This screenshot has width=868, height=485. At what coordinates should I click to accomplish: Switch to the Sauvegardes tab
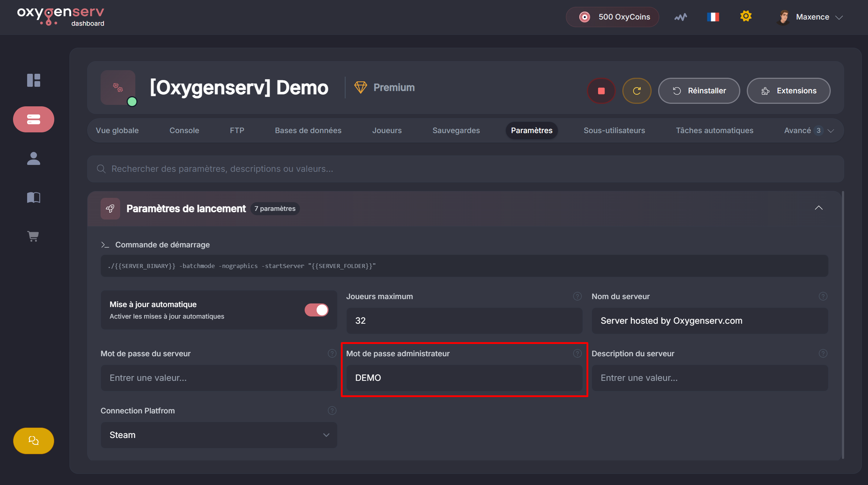[x=456, y=131]
